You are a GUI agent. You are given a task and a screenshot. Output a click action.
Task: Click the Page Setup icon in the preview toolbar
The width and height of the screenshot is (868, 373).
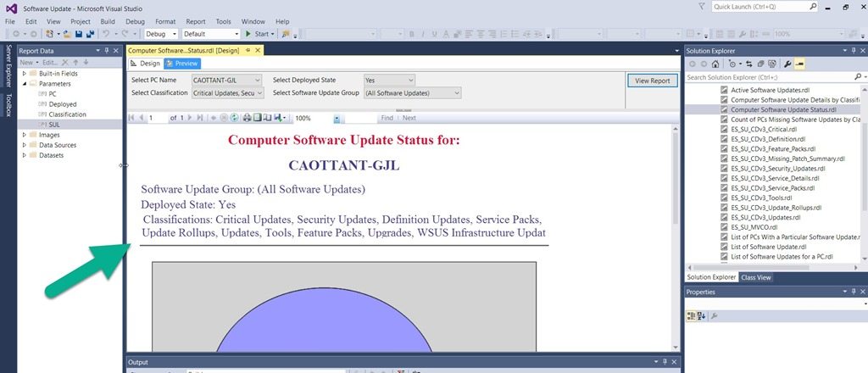(x=266, y=118)
